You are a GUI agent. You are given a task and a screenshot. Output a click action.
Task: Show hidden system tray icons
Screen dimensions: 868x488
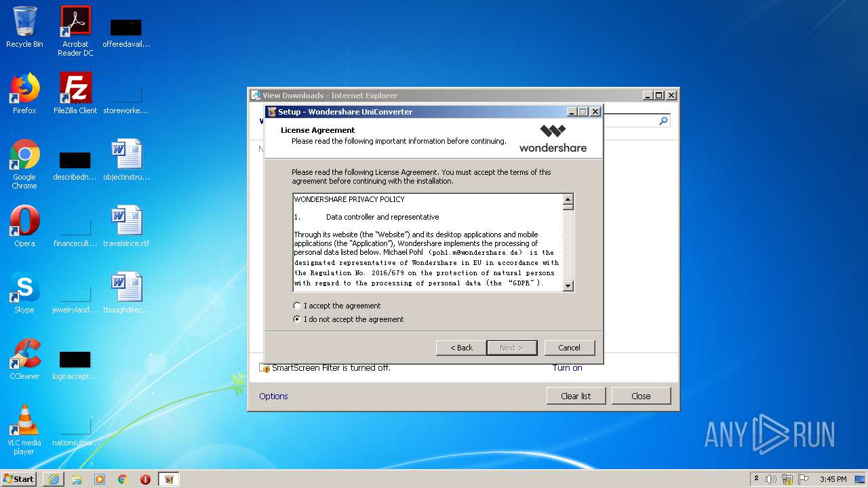[x=756, y=479]
